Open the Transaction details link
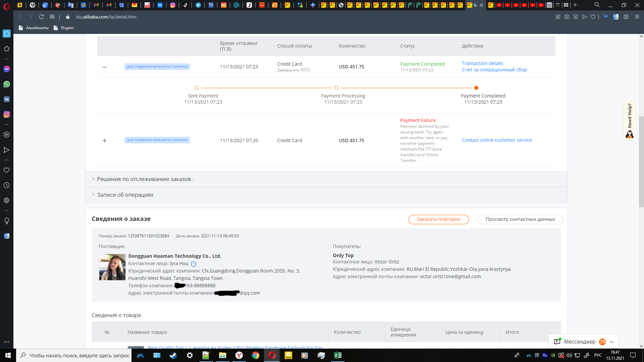This screenshot has width=644, height=362. (482, 63)
